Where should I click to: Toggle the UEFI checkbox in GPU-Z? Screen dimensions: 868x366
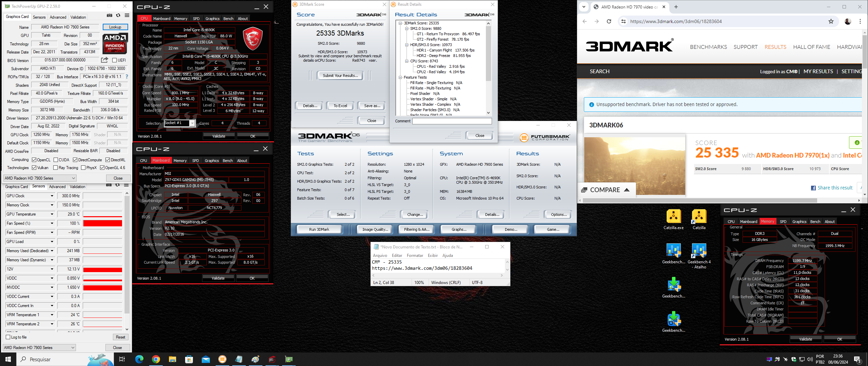pos(115,60)
